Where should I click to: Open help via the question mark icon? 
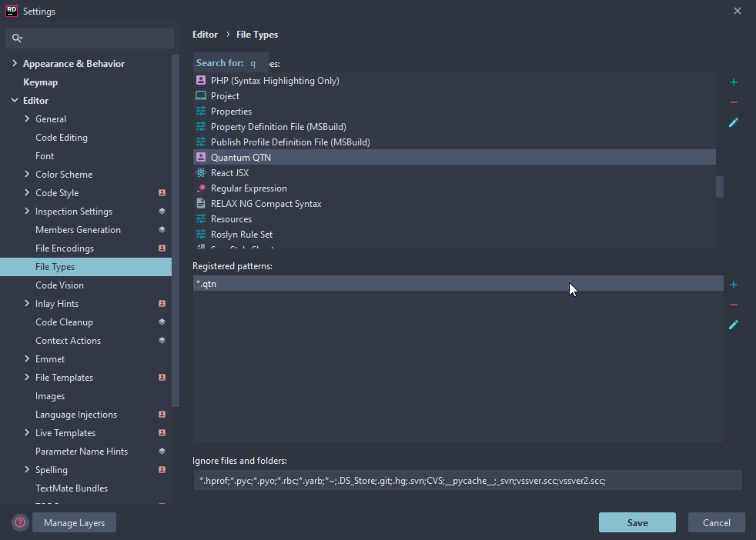point(20,522)
